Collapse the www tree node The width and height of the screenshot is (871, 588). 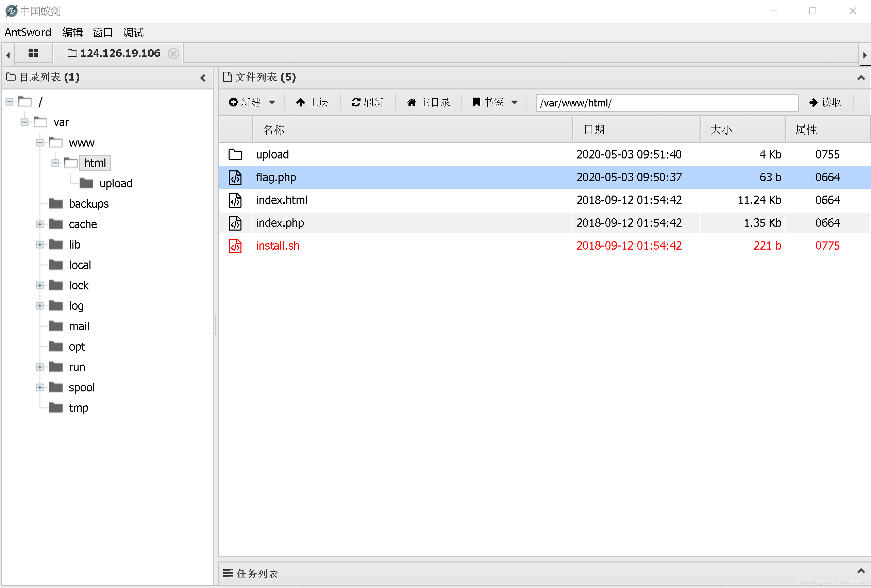coord(40,142)
